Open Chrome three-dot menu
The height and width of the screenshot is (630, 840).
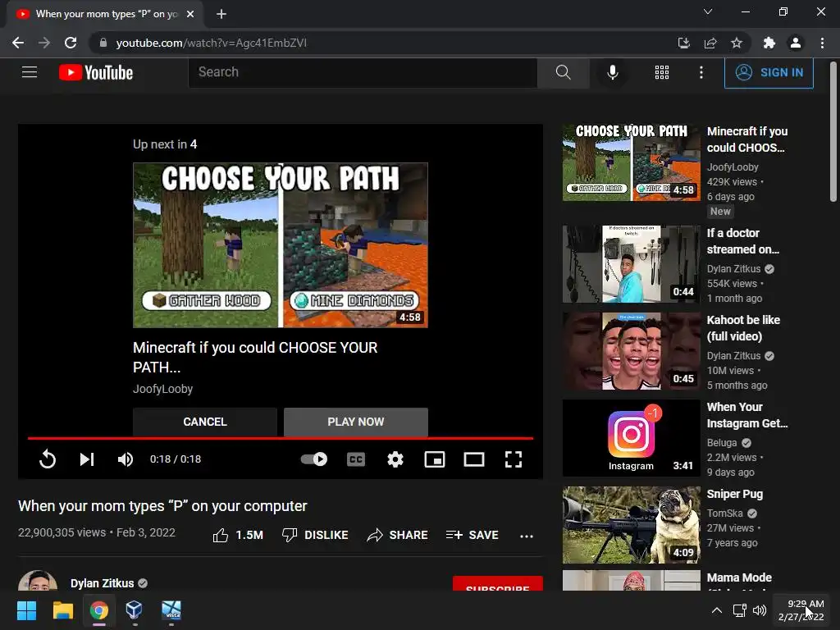(x=822, y=43)
